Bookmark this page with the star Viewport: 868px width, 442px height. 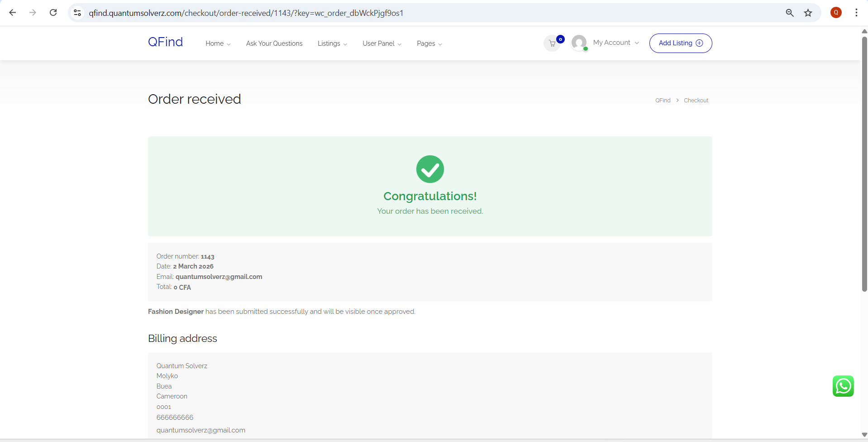click(808, 13)
